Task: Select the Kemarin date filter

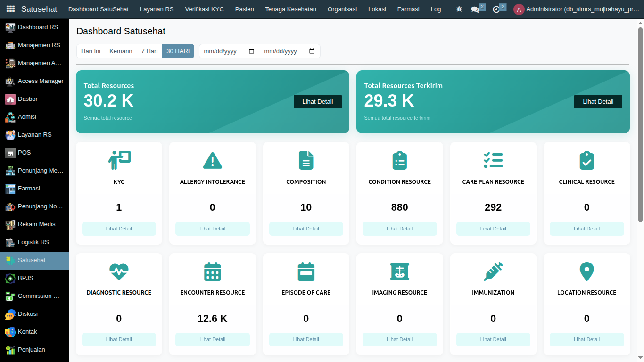Action: coord(121,51)
